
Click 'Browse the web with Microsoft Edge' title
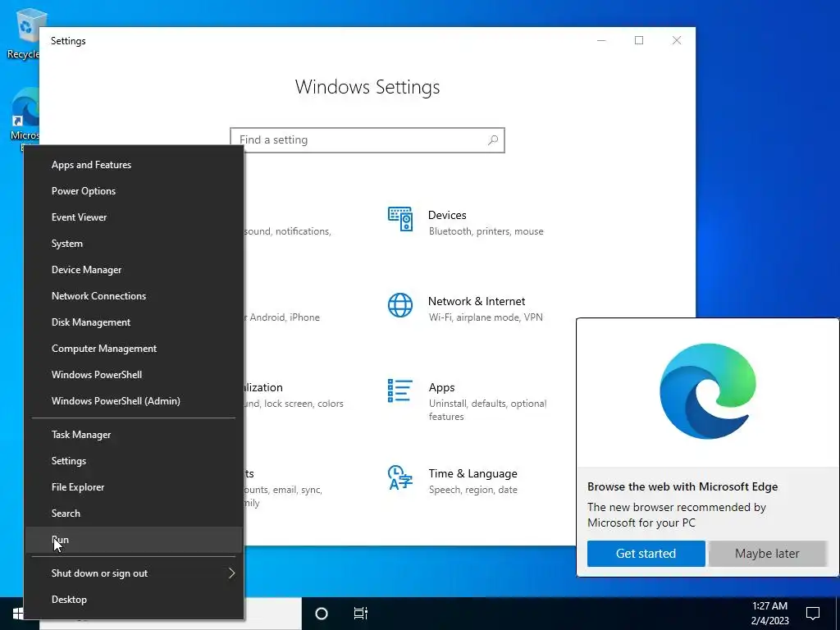tap(682, 487)
